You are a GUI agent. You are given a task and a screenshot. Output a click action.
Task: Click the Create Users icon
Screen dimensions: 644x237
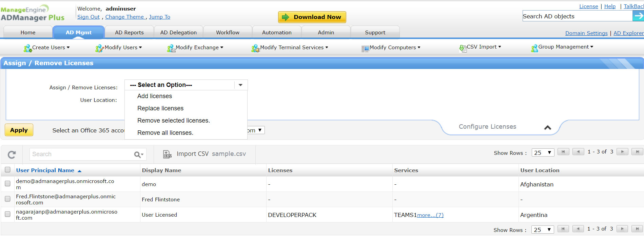pyautogui.click(x=27, y=48)
